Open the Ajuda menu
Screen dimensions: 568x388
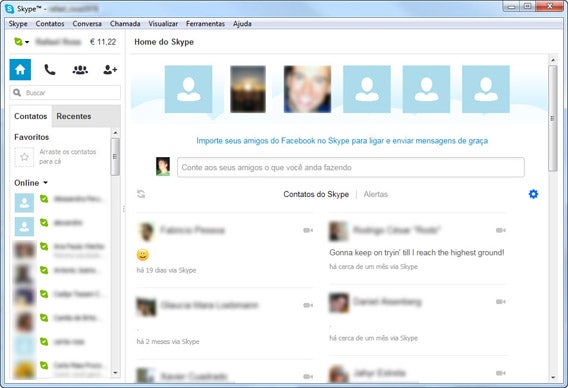click(242, 24)
